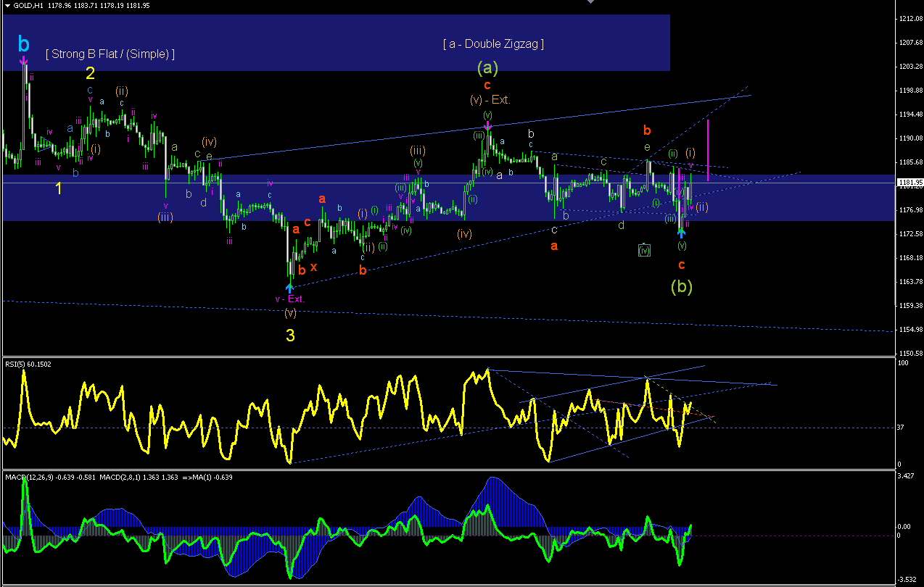The image size is (924, 587).
Task: Click the 1154.98 price axis value
Action: [909, 330]
